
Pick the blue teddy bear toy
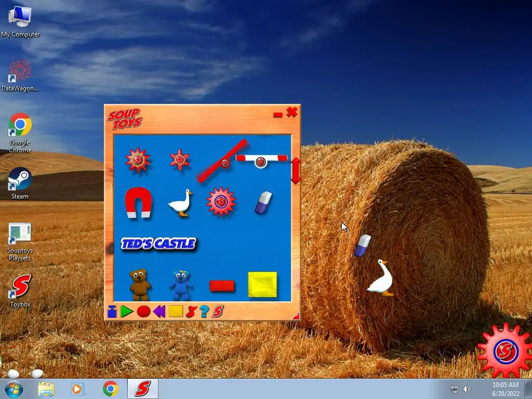[181, 285]
